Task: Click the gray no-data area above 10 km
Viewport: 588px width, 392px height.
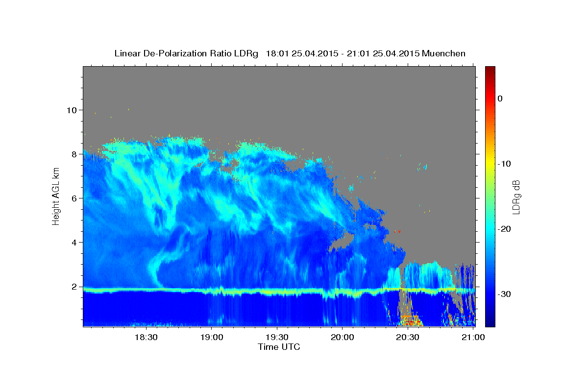Action: (279, 88)
